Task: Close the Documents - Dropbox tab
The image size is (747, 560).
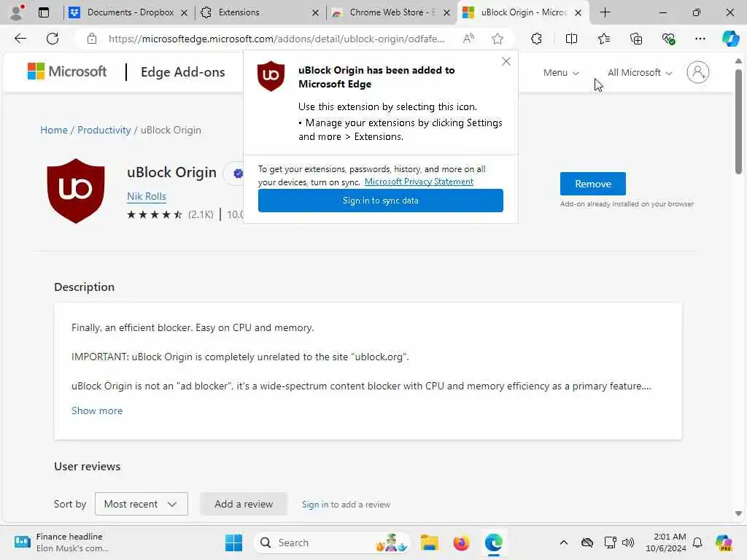Action: (184, 13)
